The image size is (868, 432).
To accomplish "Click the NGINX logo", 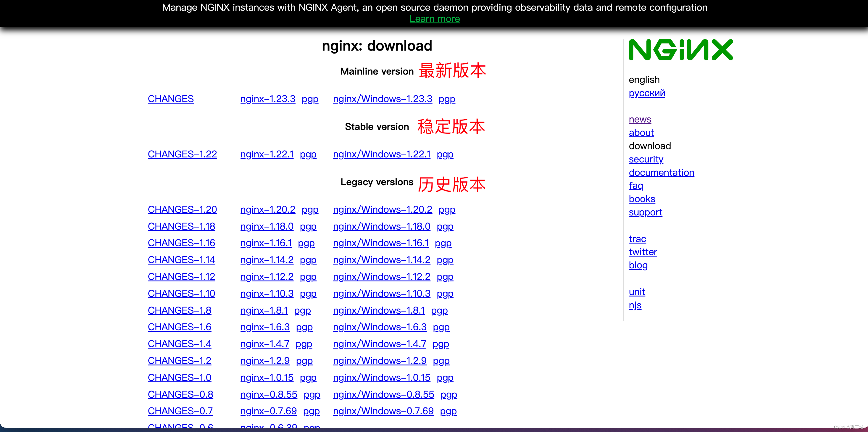I will point(681,49).
